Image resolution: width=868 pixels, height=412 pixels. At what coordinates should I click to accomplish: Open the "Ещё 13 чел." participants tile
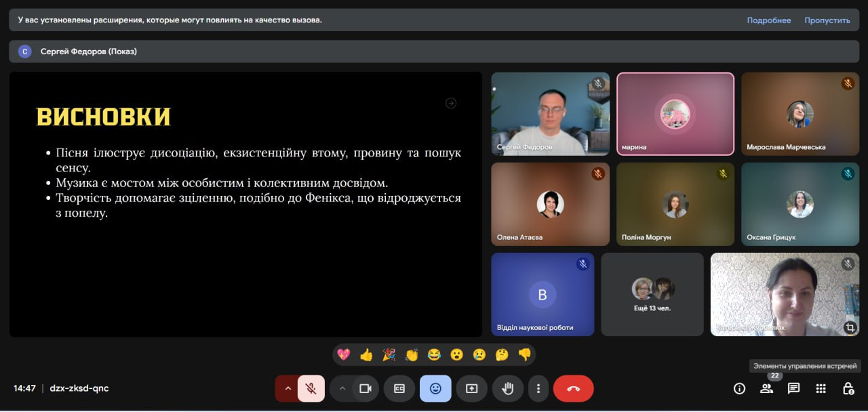[652, 294]
